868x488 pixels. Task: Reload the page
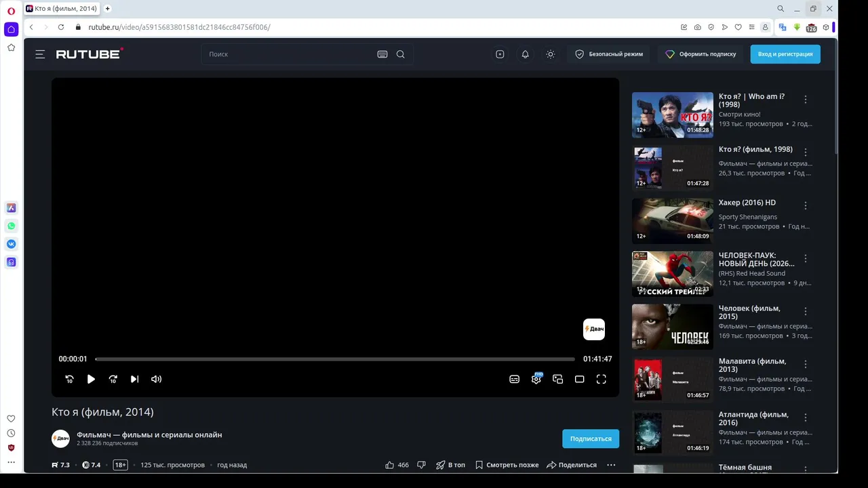(x=61, y=27)
